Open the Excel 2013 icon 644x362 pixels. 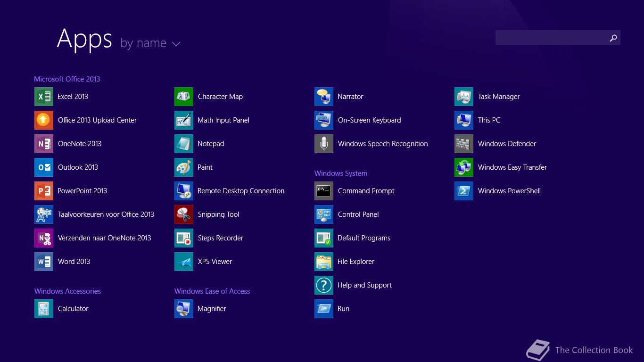[44, 97]
